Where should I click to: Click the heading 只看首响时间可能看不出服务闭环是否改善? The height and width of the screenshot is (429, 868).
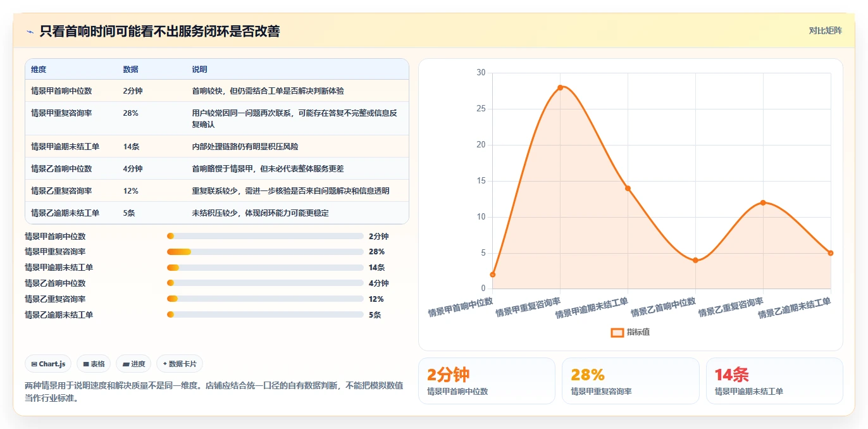tap(159, 31)
